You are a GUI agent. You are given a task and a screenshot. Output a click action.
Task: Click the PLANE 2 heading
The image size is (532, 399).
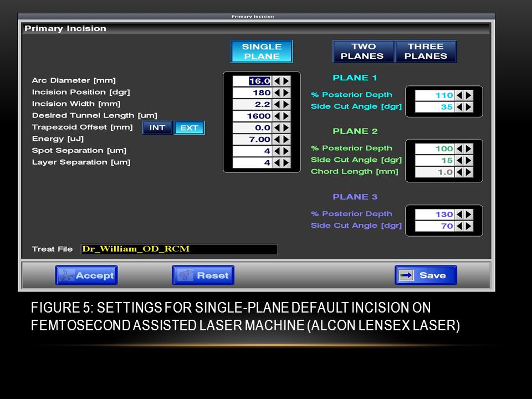pos(355,131)
